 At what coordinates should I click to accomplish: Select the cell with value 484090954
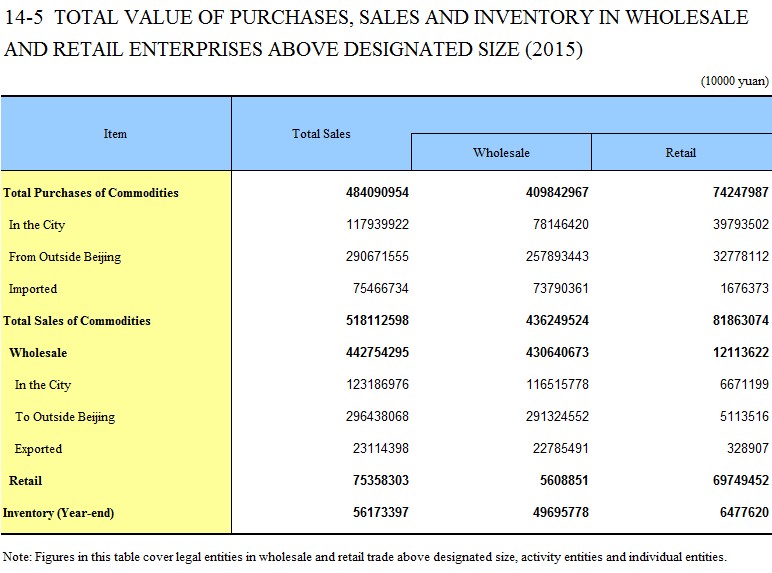[377, 192]
